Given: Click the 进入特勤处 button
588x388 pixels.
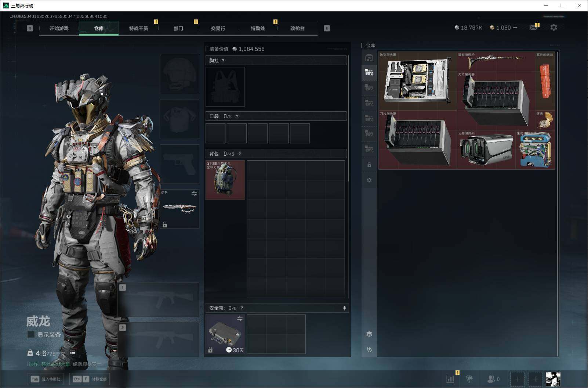Looking at the screenshot, I should pyautogui.click(x=46, y=379).
